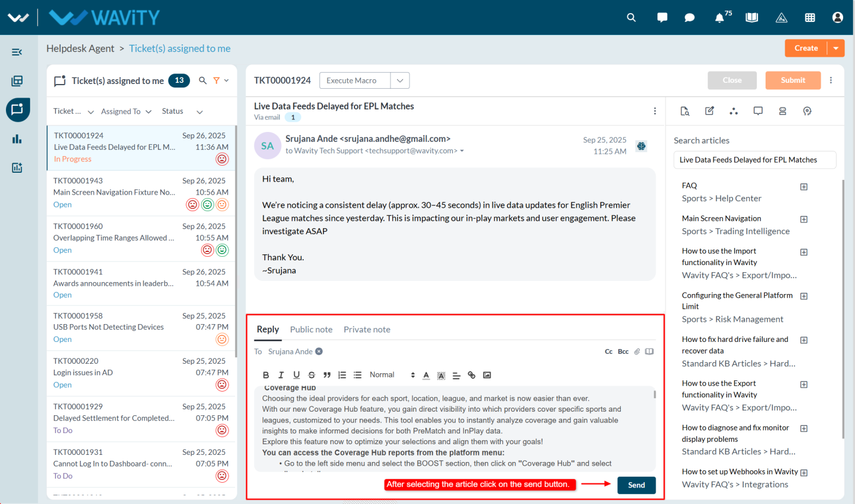The width and height of the screenshot is (855, 504).
Task: Open the Normal text style dropdown
Action: (392, 375)
